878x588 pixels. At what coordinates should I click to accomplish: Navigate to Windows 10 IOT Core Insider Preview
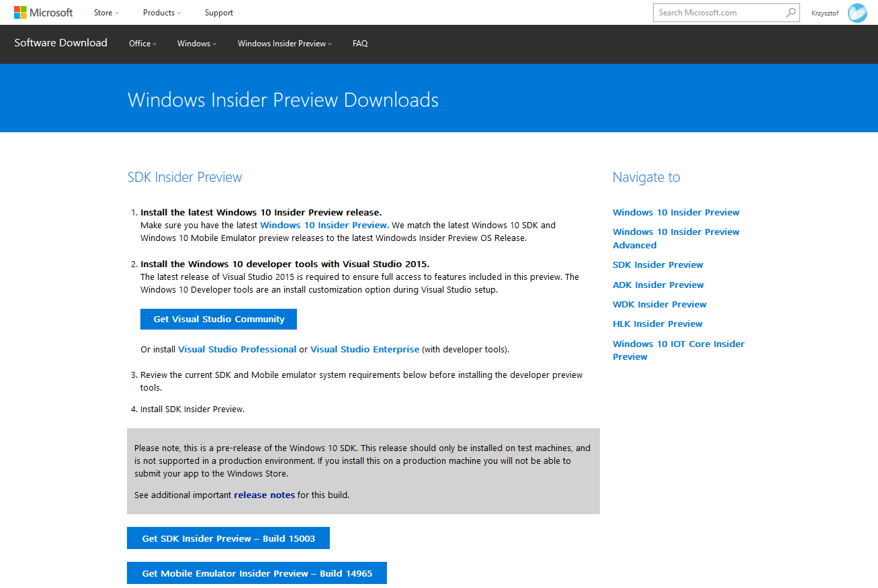tap(678, 350)
